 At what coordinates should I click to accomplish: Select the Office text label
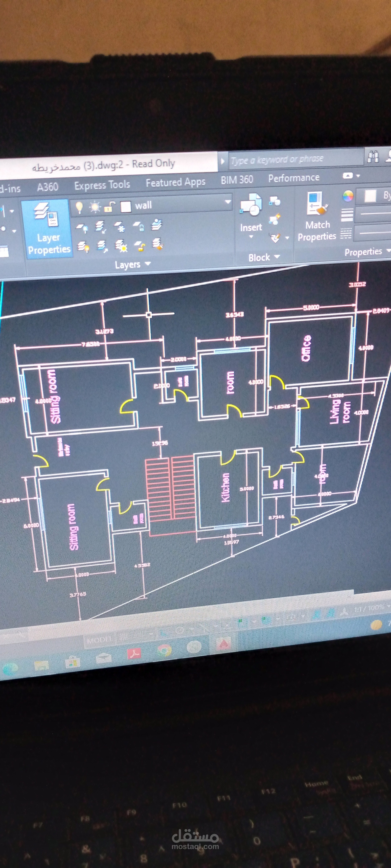tap(306, 348)
